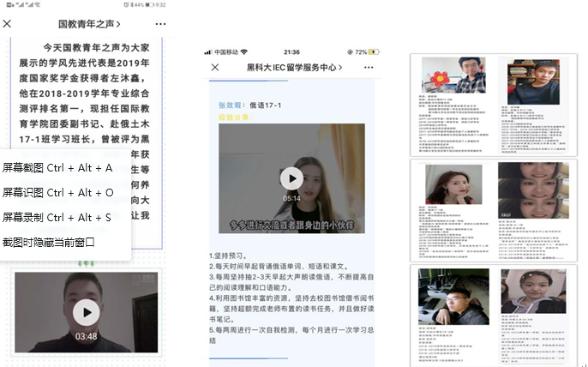Viewport: 588px width, 367px height.
Task: Close the 黑科大 IEC 留学服务中心 page
Action: [215, 67]
